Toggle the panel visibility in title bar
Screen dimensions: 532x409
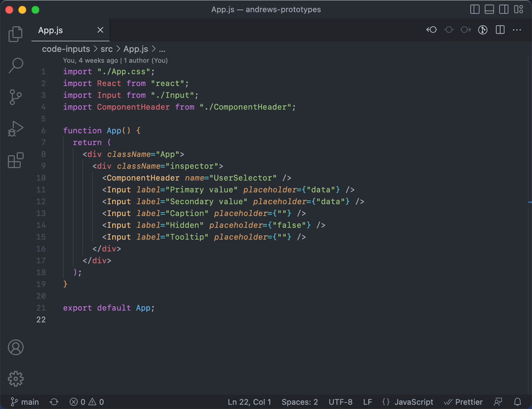point(489,9)
